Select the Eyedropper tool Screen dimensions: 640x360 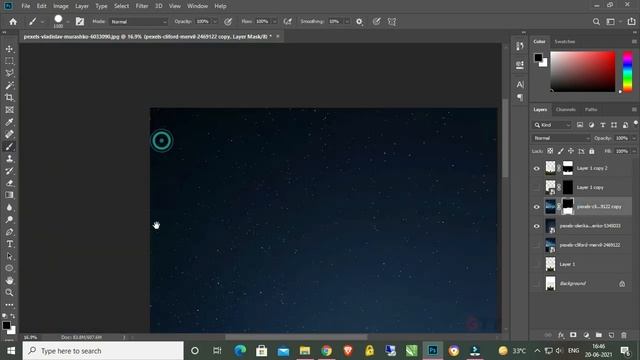[x=9, y=122]
